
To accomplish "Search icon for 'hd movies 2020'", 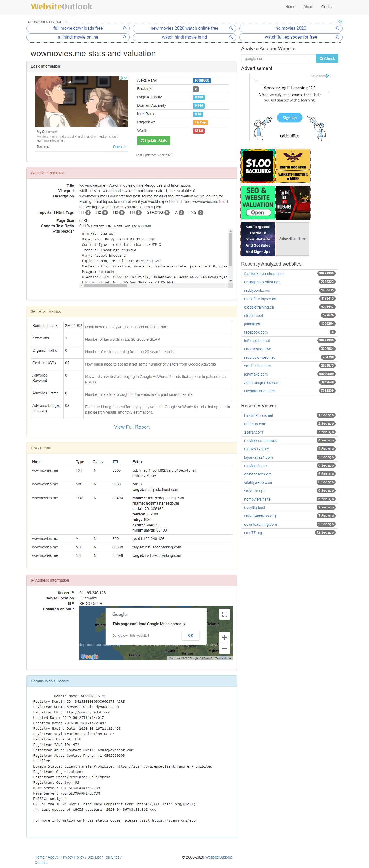I will pos(337,28).
